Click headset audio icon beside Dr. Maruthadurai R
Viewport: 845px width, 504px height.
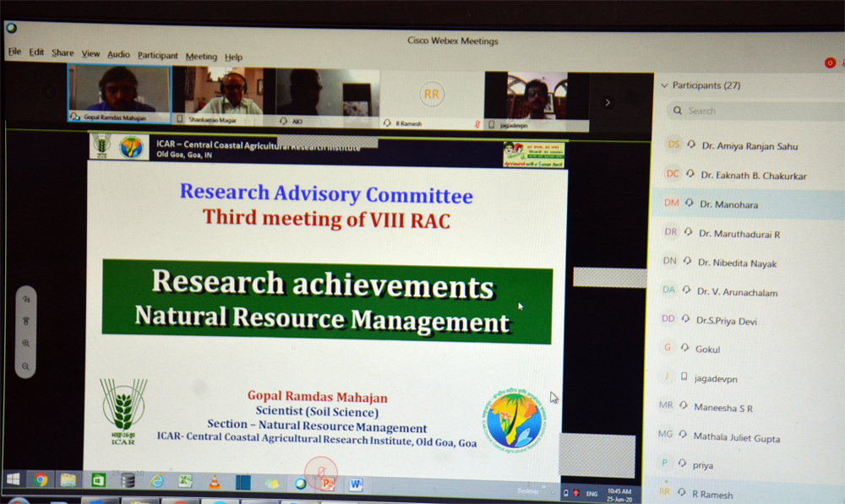(688, 232)
